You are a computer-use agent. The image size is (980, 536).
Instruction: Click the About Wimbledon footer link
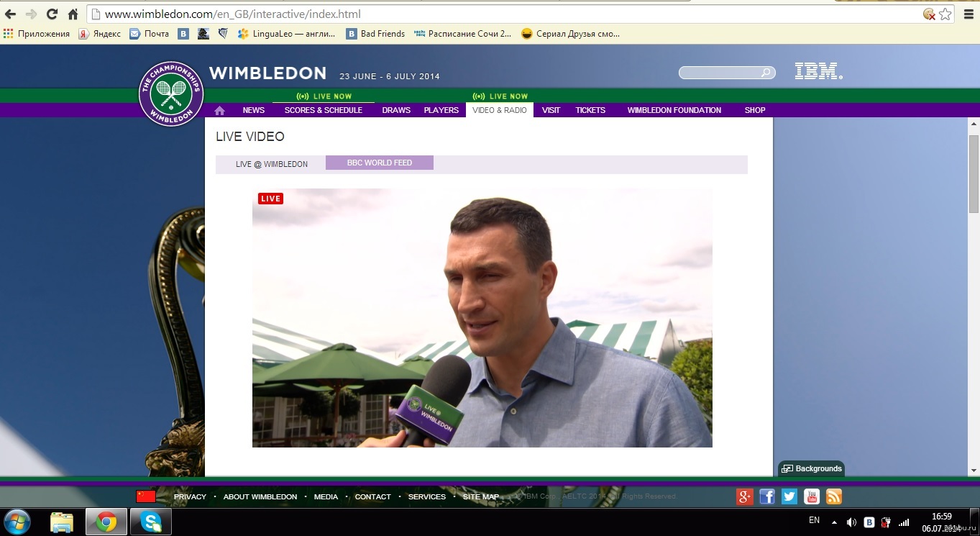click(x=260, y=496)
